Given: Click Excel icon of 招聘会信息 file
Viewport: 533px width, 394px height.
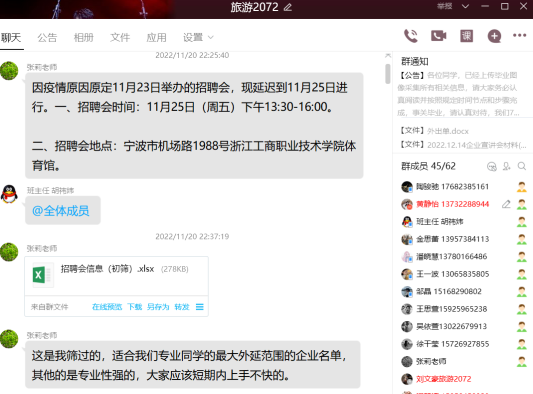Looking at the screenshot, I should click(42, 275).
